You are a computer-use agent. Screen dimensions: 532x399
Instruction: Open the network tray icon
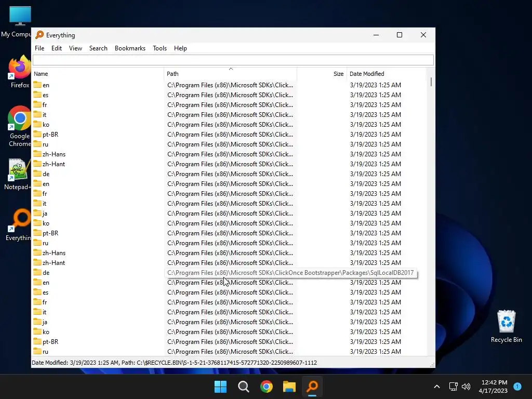pos(453,387)
